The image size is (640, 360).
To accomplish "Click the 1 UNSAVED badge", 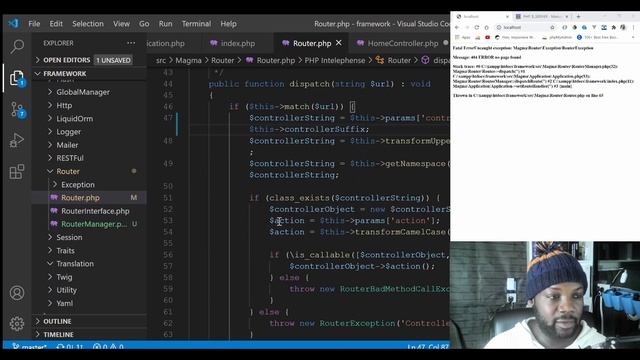I will pyautogui.click(x=113, y=60).
